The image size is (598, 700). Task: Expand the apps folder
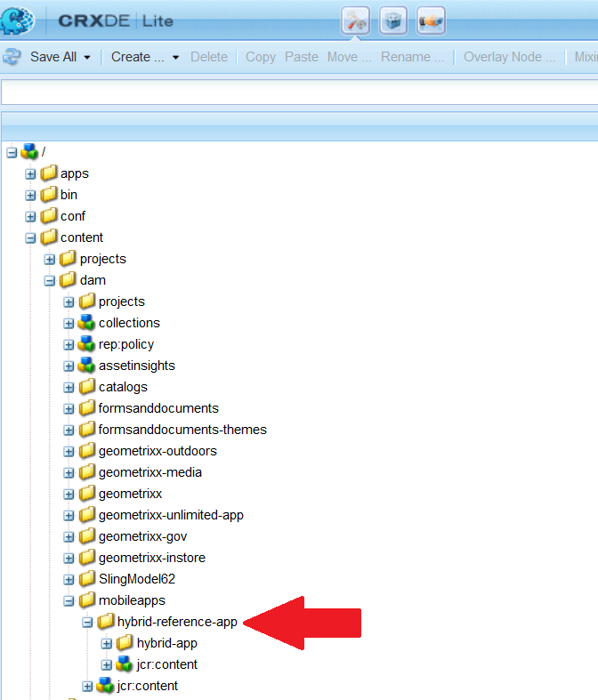click(x=30, y=174)
